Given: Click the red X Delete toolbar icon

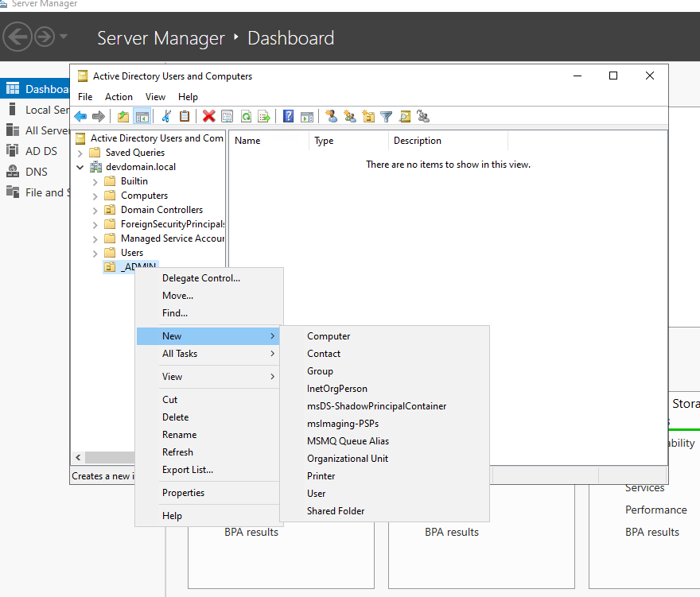Looking at the screenshot, I should tap(208, 116).
